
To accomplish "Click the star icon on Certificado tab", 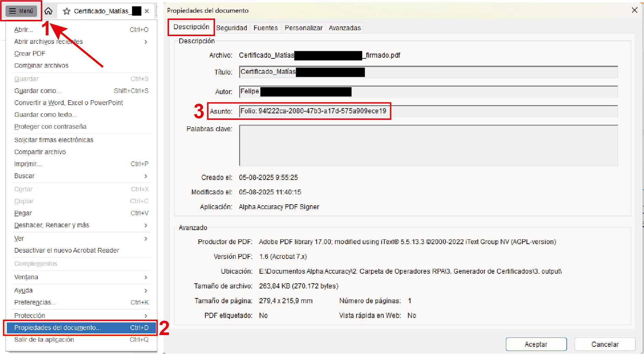I will point(67,11).
